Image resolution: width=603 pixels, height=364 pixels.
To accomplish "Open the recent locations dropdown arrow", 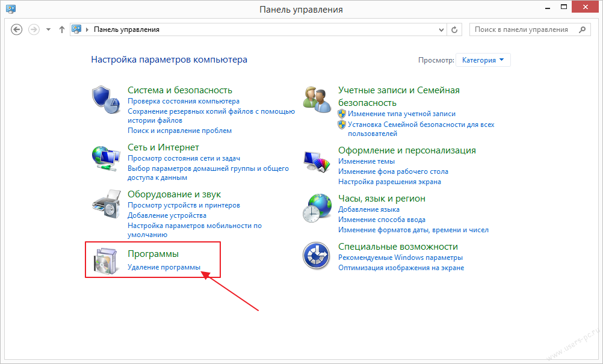I will 49,29.
